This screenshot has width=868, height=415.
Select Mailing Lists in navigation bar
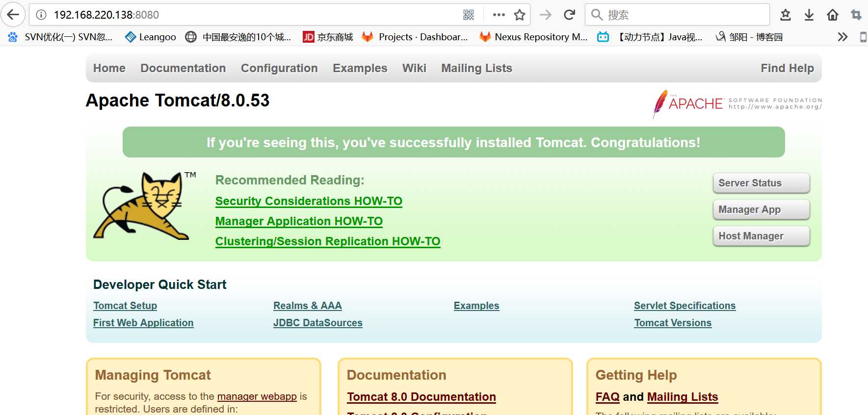[x=476, y=68]
